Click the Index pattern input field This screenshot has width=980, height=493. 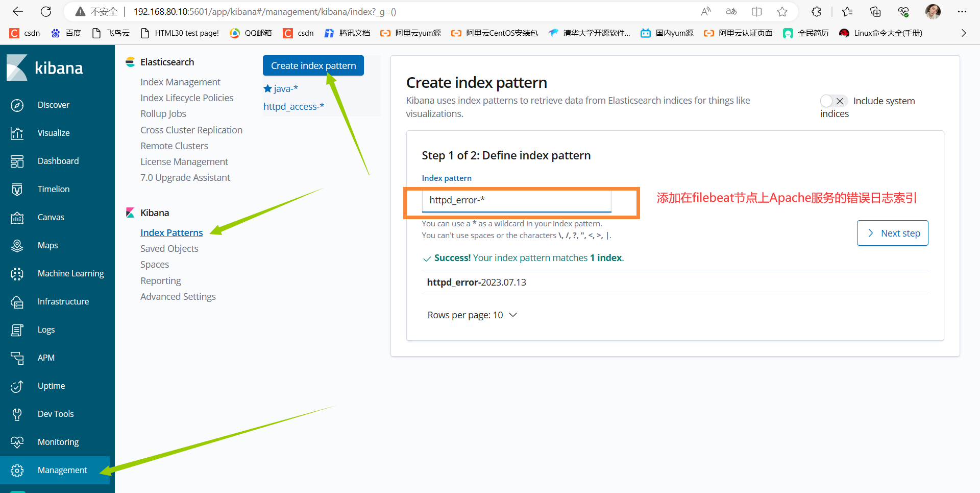point(517,200)
